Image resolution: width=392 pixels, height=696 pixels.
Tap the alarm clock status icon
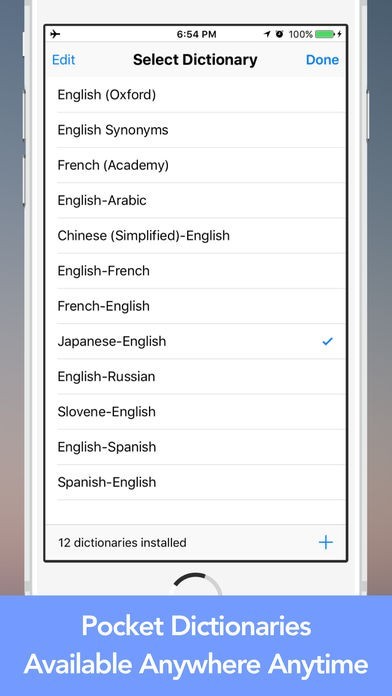(x=279, y=34)
